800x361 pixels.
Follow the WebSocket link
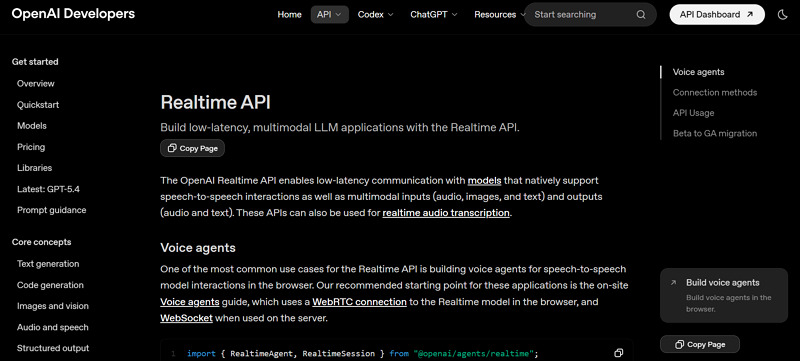click(x=186, y=318)
